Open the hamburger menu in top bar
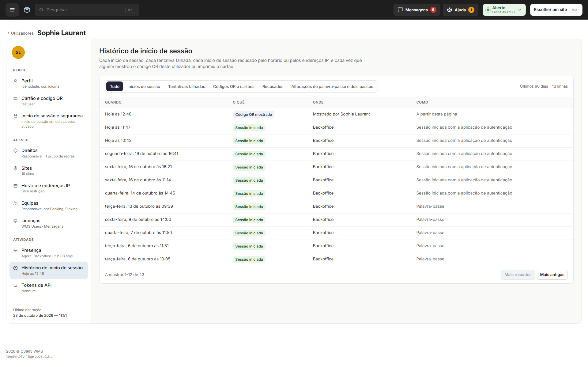This screenshot has height=367, width=588. point(12,10)
